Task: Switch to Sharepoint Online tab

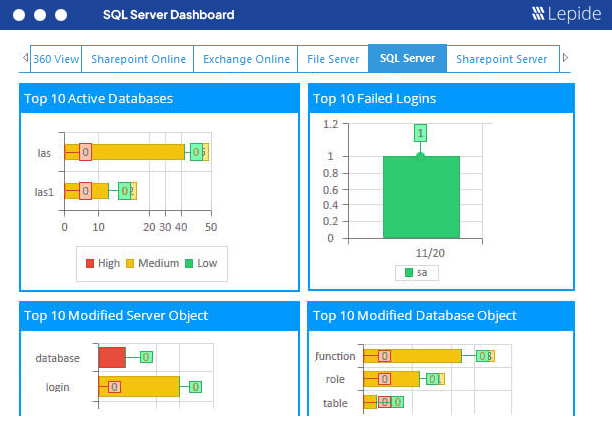Action: [138, 59]
